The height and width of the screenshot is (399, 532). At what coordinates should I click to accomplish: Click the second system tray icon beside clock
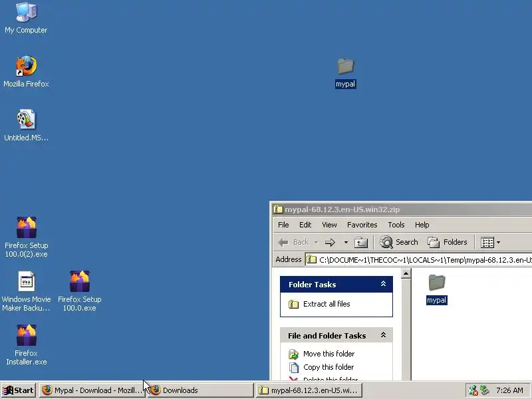(485, 390)
